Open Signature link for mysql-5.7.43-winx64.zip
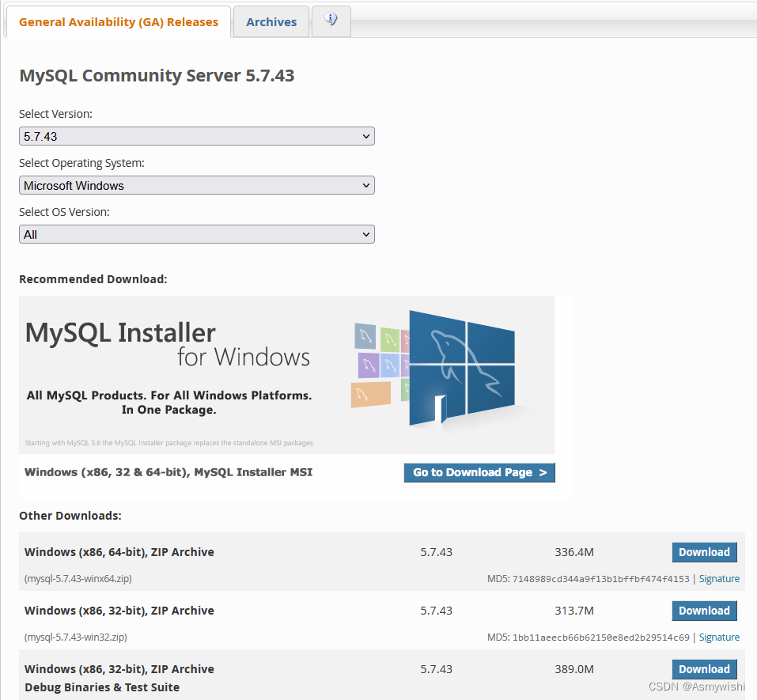This screenshot has width=757, height=700. click(x=719, y=578)
